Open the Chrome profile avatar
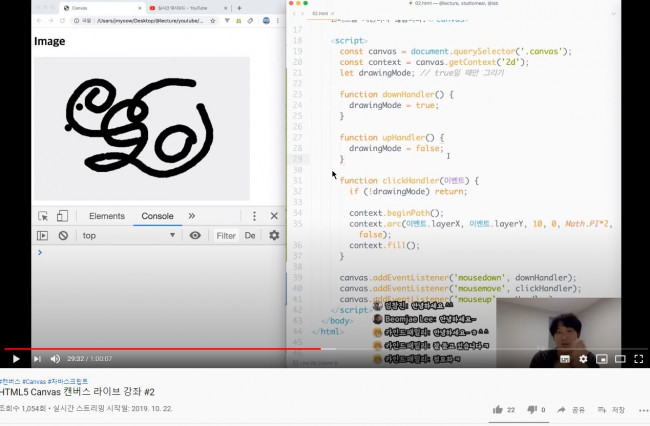This screenshot has height=426, width=650. click(x=266, y=20)
